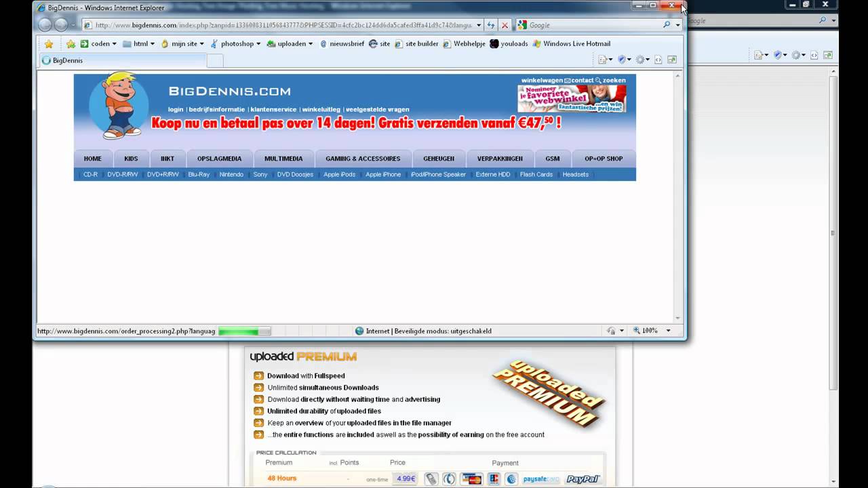Open the Windows Live Hotmail favorite
Screen dimensions: 868x488
pos(572,44)
